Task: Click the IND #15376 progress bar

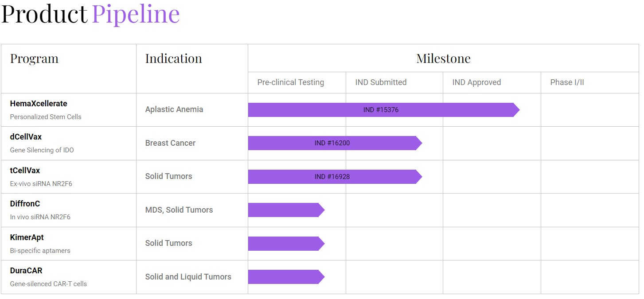Action: [x=384, y=110]
